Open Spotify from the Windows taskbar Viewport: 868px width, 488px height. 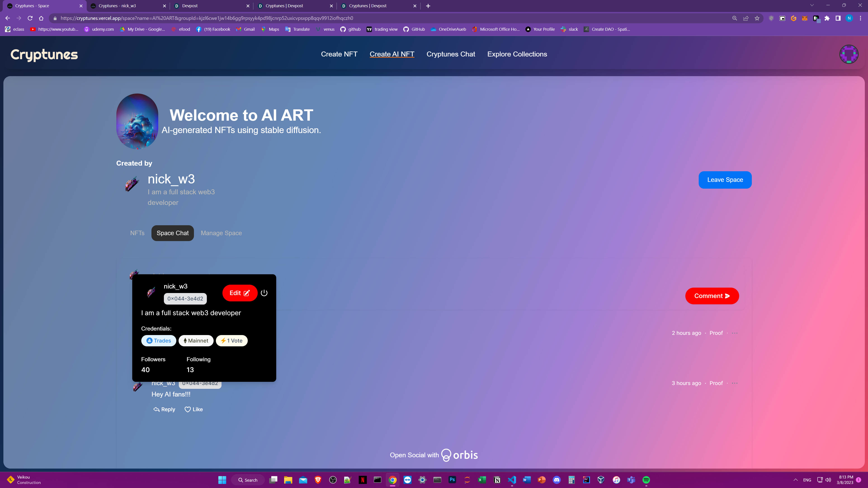(646, 480)
